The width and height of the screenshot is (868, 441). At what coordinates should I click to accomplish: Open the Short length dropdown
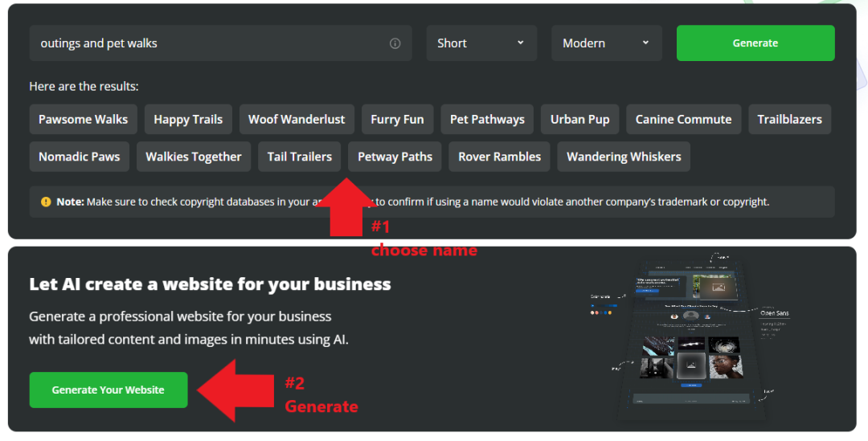pyautogui.click(x=481, y=43)
